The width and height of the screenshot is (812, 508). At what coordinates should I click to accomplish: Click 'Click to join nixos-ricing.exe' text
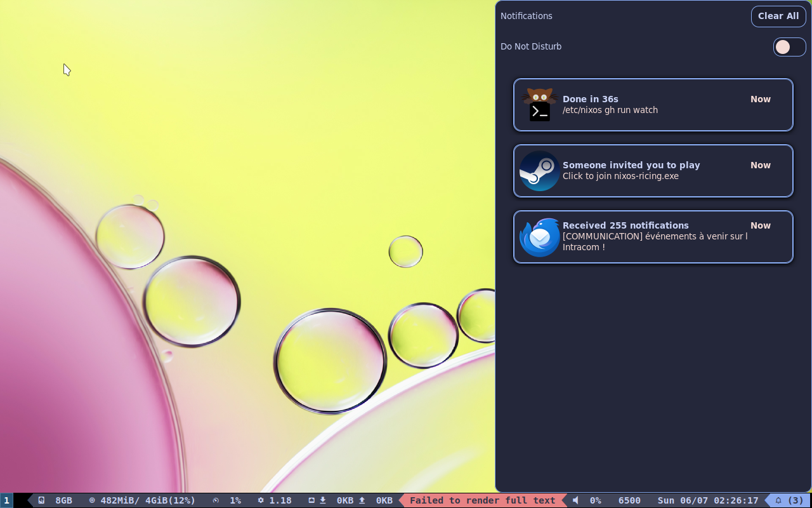point(620,176)
